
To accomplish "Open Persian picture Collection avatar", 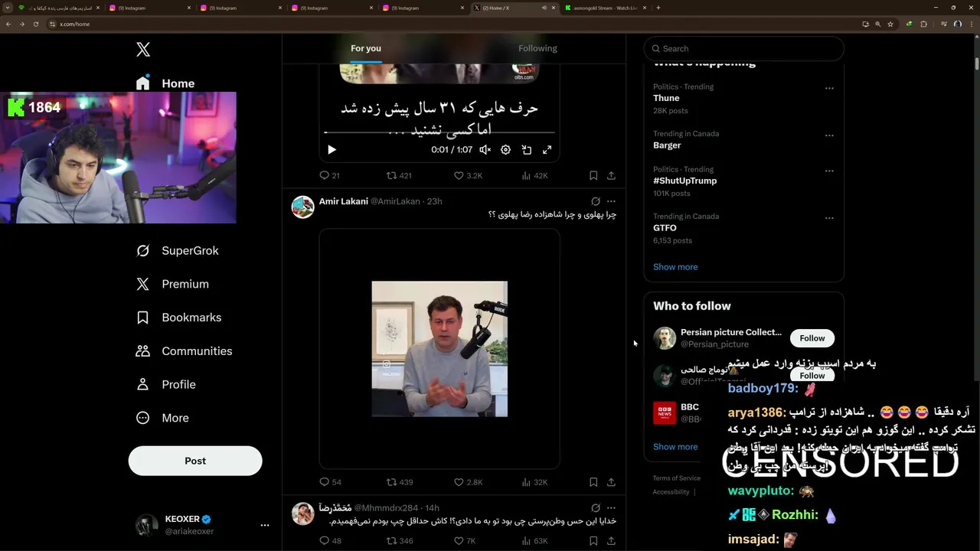I will click(x=665, y=338).
